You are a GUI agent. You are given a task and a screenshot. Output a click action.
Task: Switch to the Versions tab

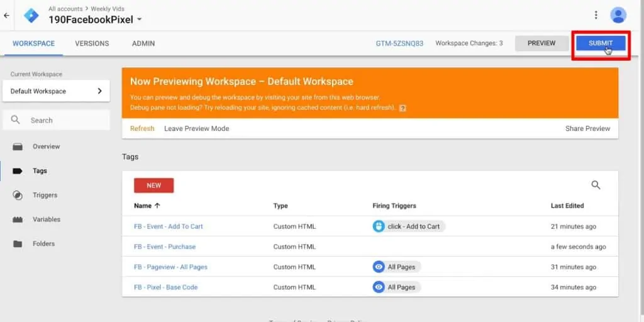pos(92,43)
